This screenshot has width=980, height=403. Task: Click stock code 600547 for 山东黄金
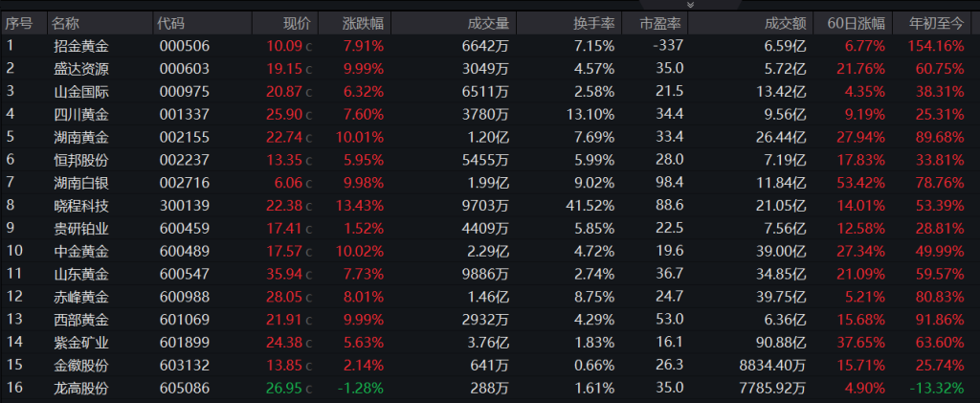click(x=185, y=275)
